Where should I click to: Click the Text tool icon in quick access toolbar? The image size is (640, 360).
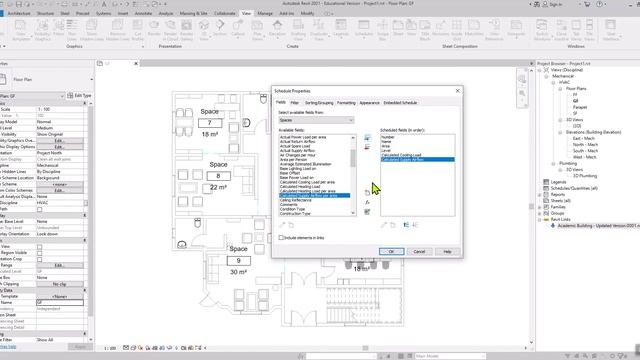[104, 4]
